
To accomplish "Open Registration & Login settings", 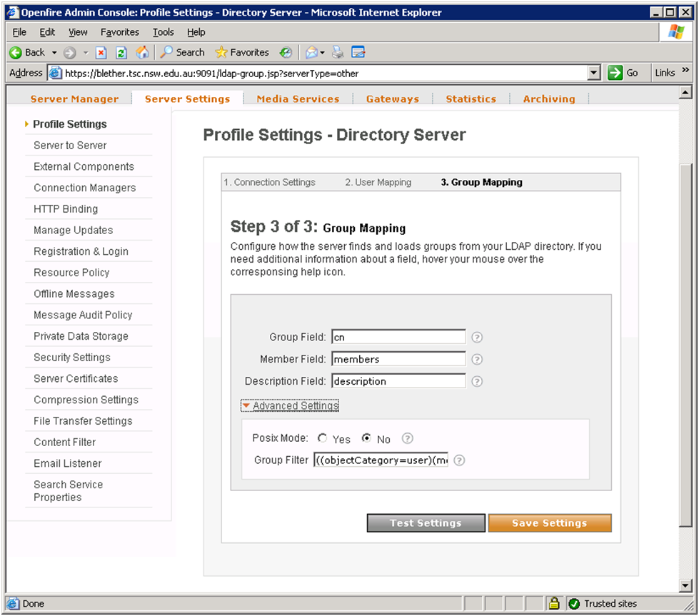I will (x=81, y=251).
